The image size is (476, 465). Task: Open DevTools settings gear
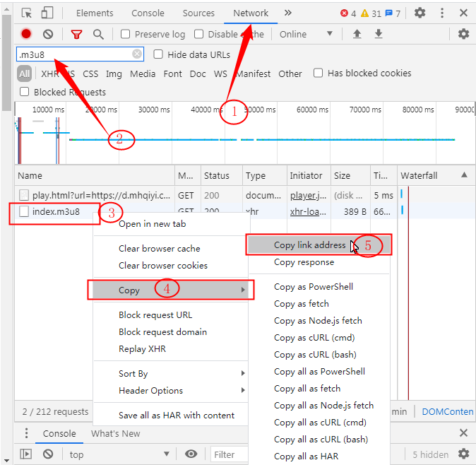tap(420, 13)
